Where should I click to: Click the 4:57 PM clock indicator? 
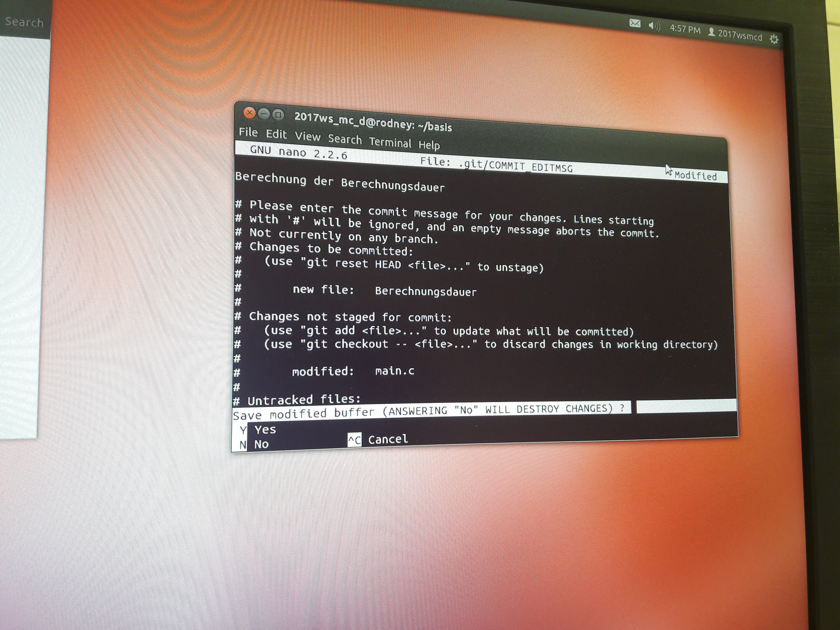[685, 29]
